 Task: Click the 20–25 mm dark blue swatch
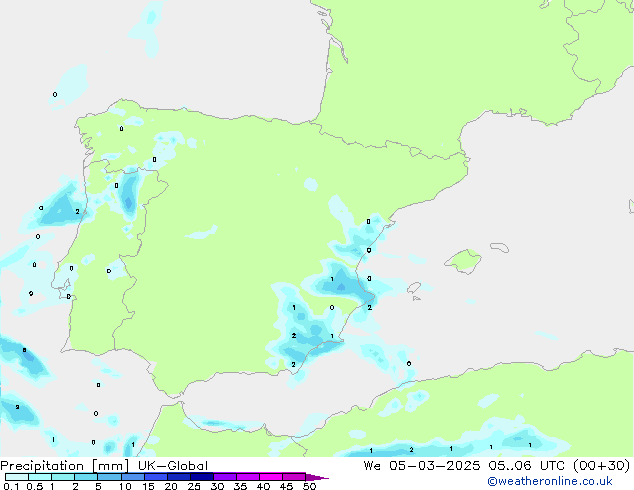(x=178, y=477)
